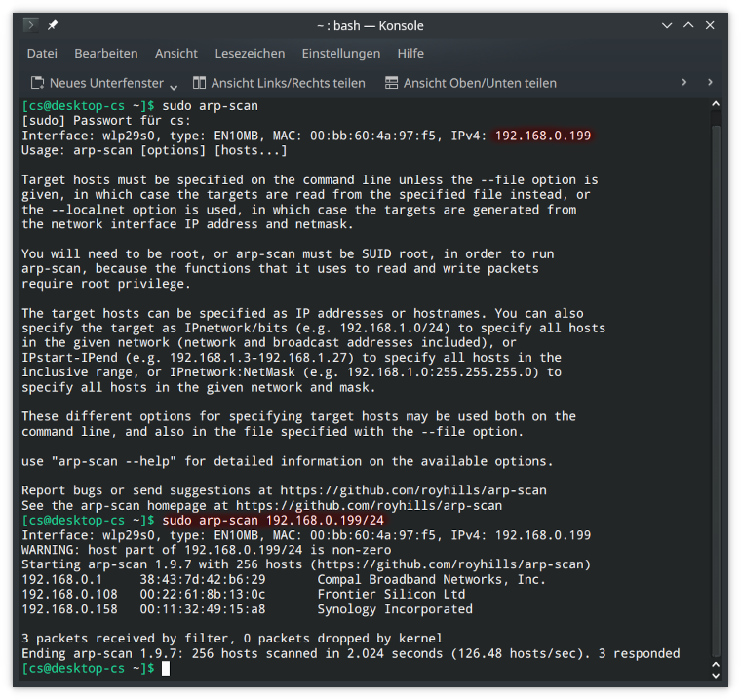Viewport: 741px width, 700px height.
Task: Expand the Neues Unterfenster dropdown arrow
Action: [174, 87]
